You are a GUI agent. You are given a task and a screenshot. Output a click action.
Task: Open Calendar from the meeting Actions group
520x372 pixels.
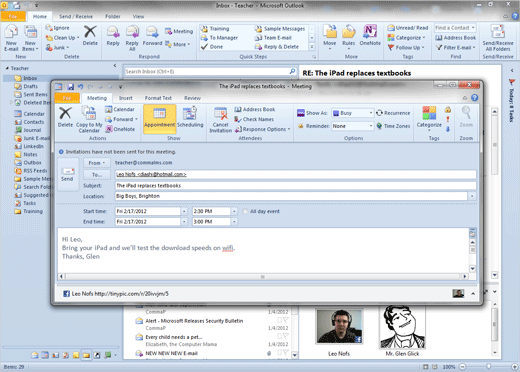coord(120,109)
